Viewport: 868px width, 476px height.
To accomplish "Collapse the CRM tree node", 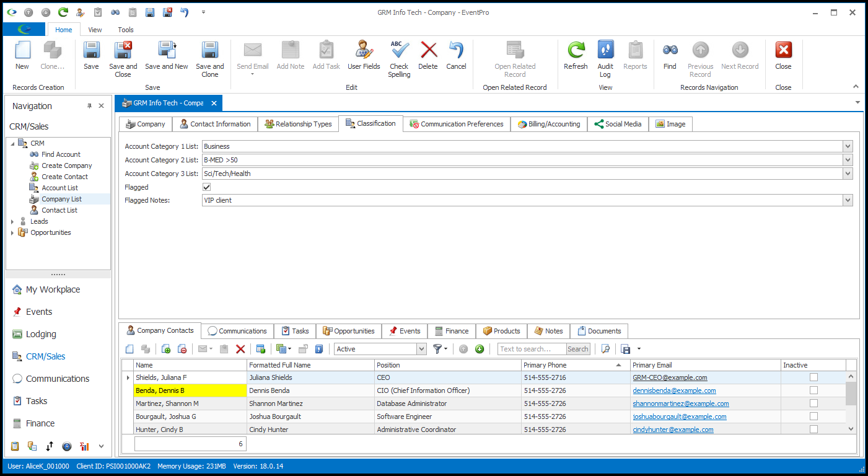I will (x=12, y=143).
